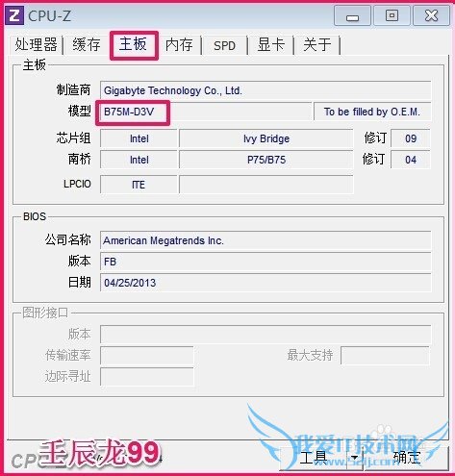Switch to the 处理器 tab
455x476 pixels.
click(36, 44)
